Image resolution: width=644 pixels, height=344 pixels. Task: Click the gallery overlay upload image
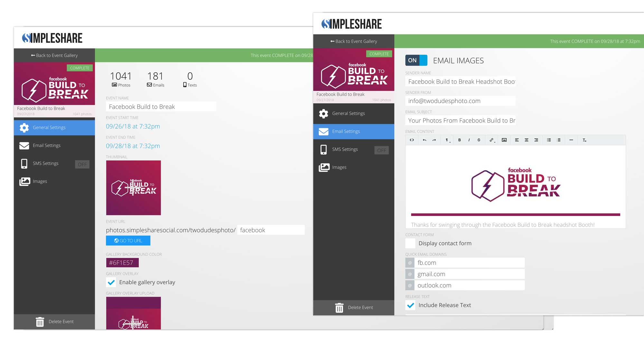[134, 313]
